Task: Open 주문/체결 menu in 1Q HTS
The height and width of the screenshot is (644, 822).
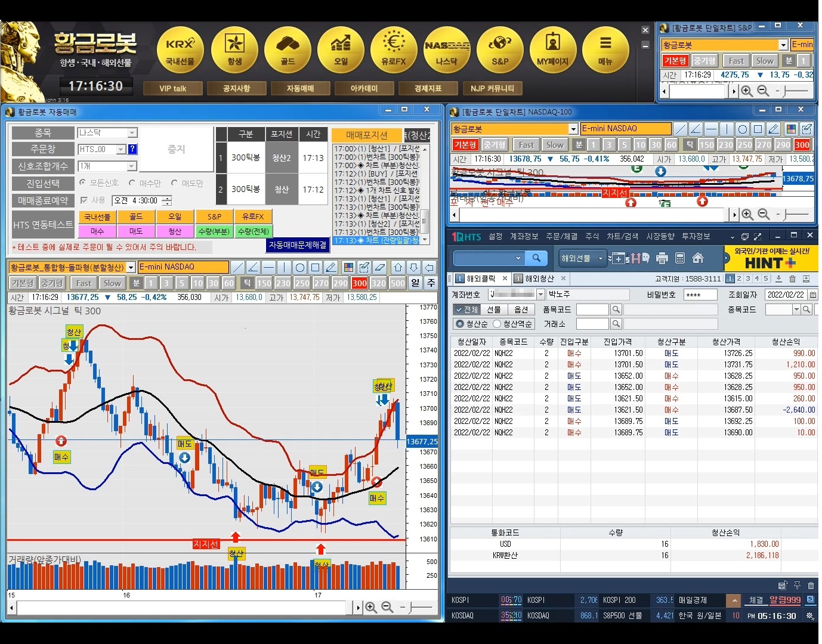Action: (561, 237)
